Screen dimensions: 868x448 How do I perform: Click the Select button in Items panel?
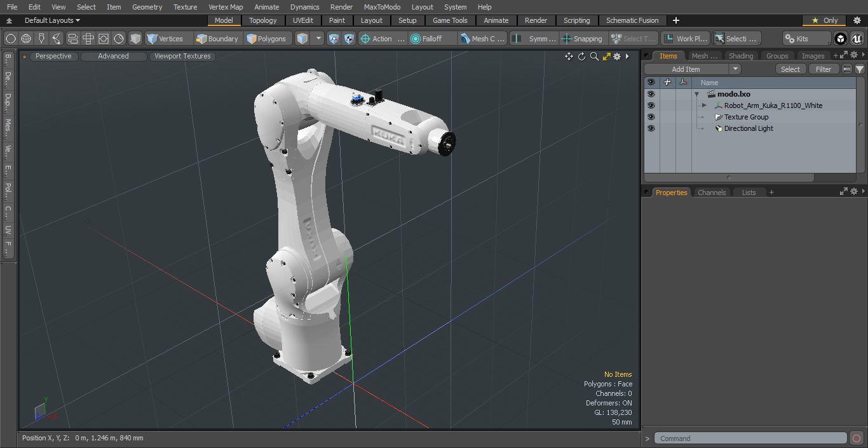pos(790,69)
